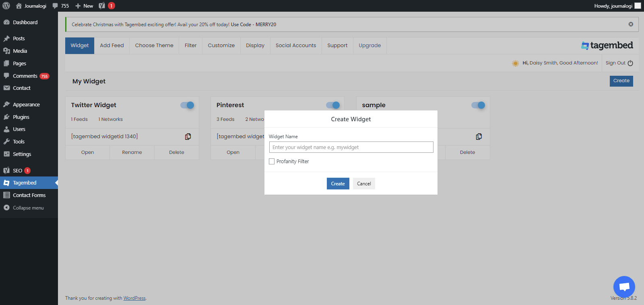This screenshot has height=305, width=644.
Task: Open the Journalogi site home link
Action: point(31,6)
